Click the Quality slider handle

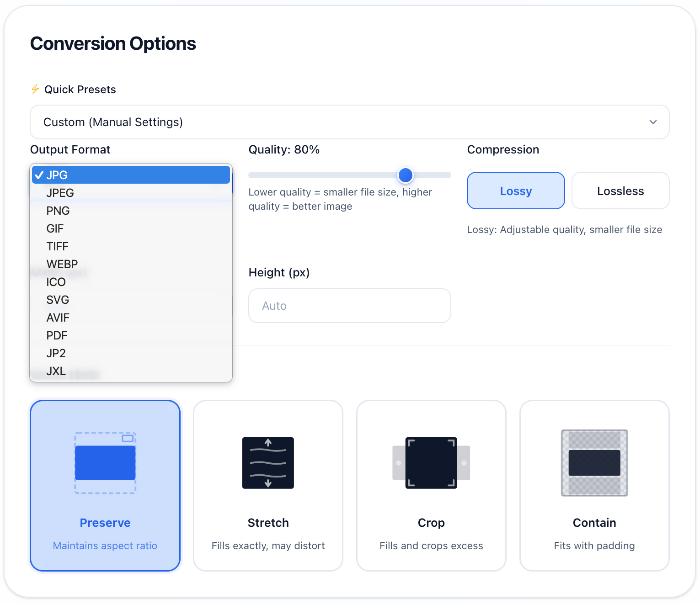pos(406,175)
